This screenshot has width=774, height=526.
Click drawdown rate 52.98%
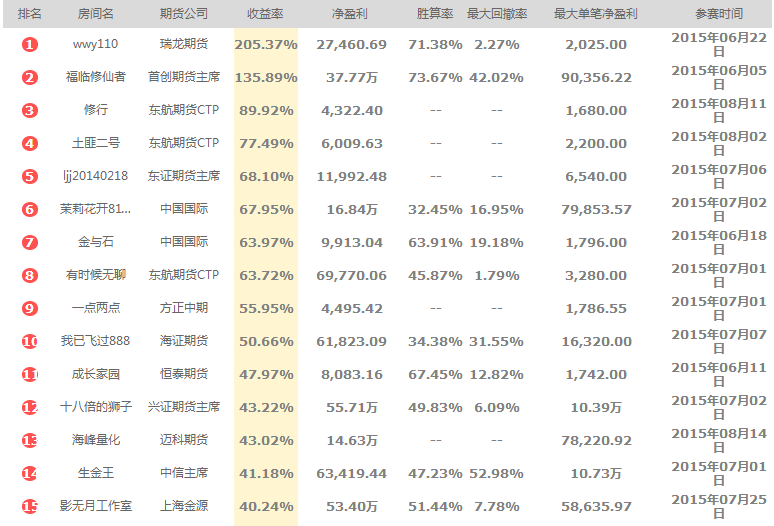pos(497,474)
